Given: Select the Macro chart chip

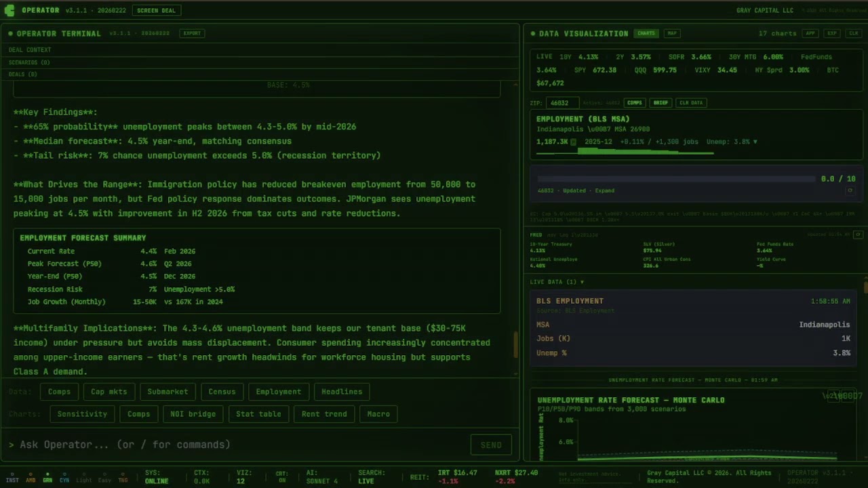Looking at the screenshot, I should pyautogui.click(x=378, y=414).
